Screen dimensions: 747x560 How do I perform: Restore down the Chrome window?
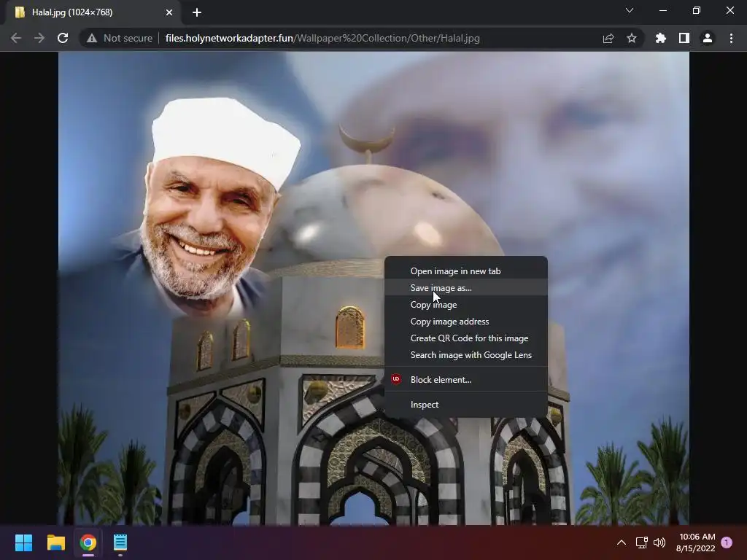[697, 10]
